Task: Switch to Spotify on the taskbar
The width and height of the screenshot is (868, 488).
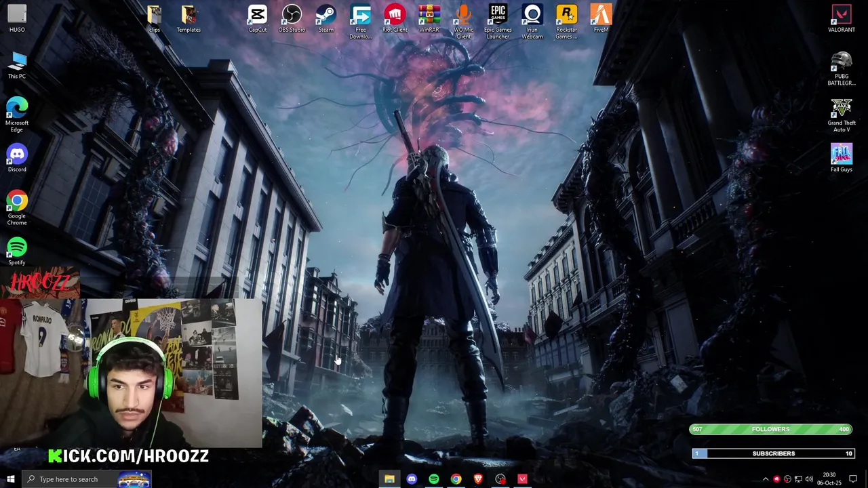Action: (x=434, y=479)
